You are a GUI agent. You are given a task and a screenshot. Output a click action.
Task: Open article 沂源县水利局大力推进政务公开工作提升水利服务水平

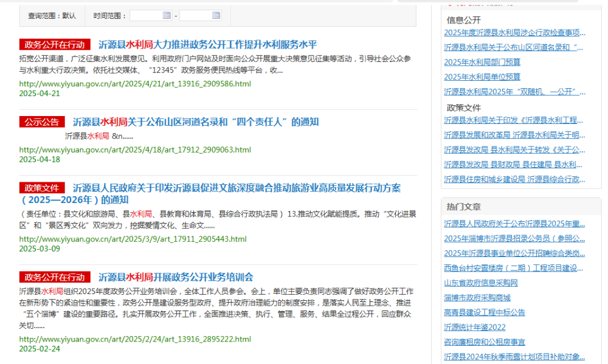(x=207, y=44)
